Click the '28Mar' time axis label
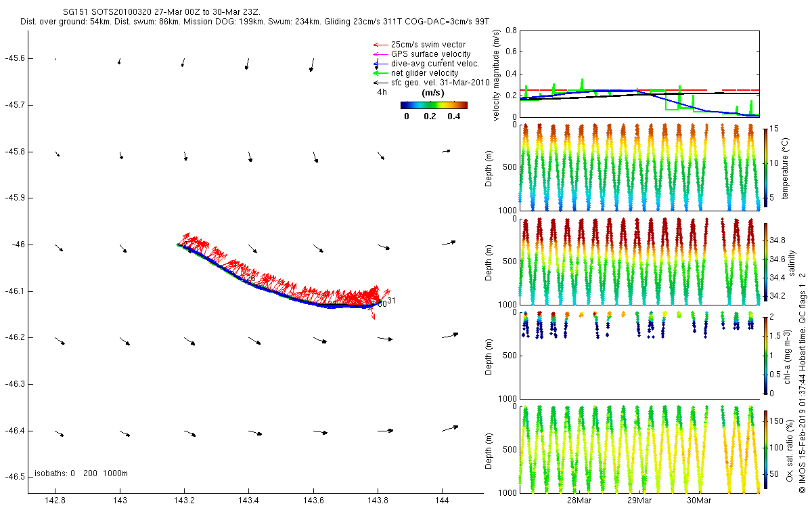 (x=580, y=501)
